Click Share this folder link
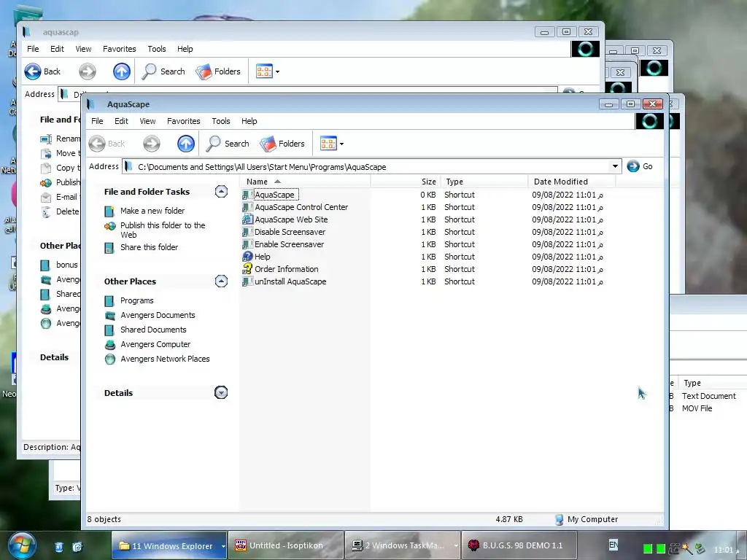 [x=149, y=247]
